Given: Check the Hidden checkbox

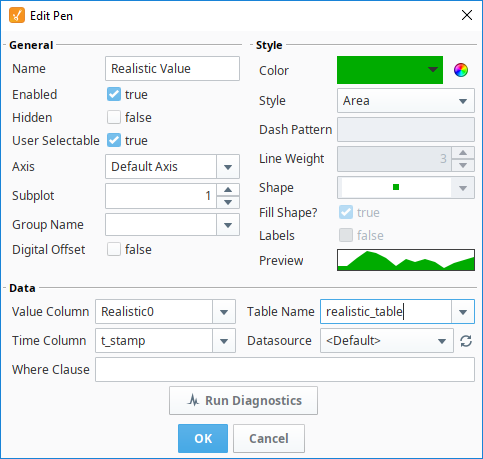Looking at the screenshot, I should click(x=114, y=117).
